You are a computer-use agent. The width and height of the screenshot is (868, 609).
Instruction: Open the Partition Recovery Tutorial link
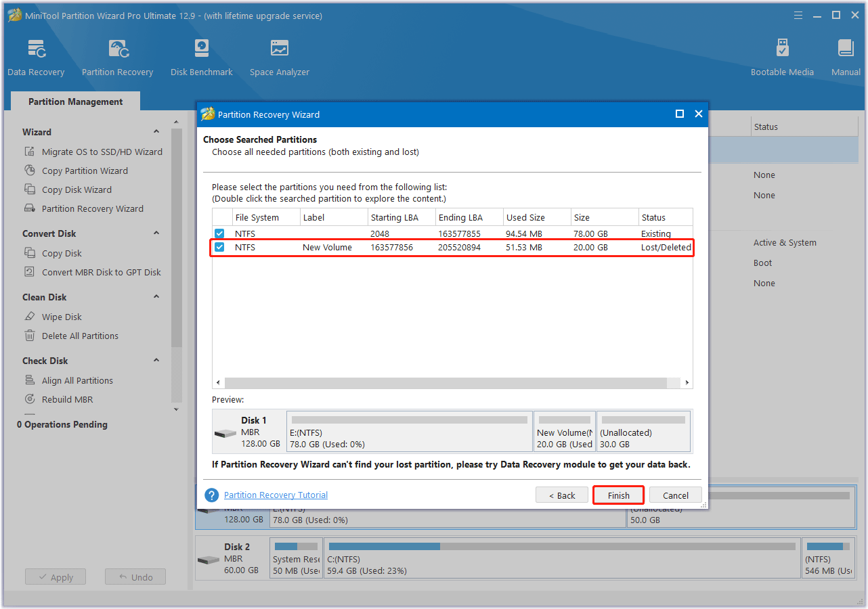276,495
